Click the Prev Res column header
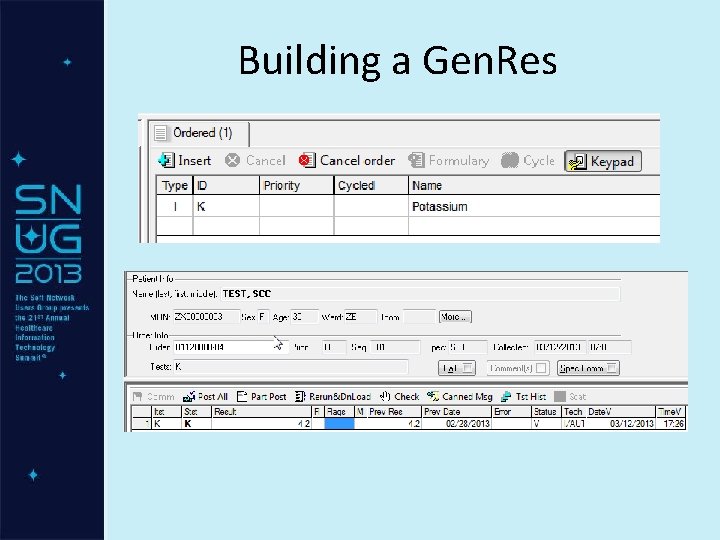The height and width of the screenshot is (540, 720). pos(394,411)
